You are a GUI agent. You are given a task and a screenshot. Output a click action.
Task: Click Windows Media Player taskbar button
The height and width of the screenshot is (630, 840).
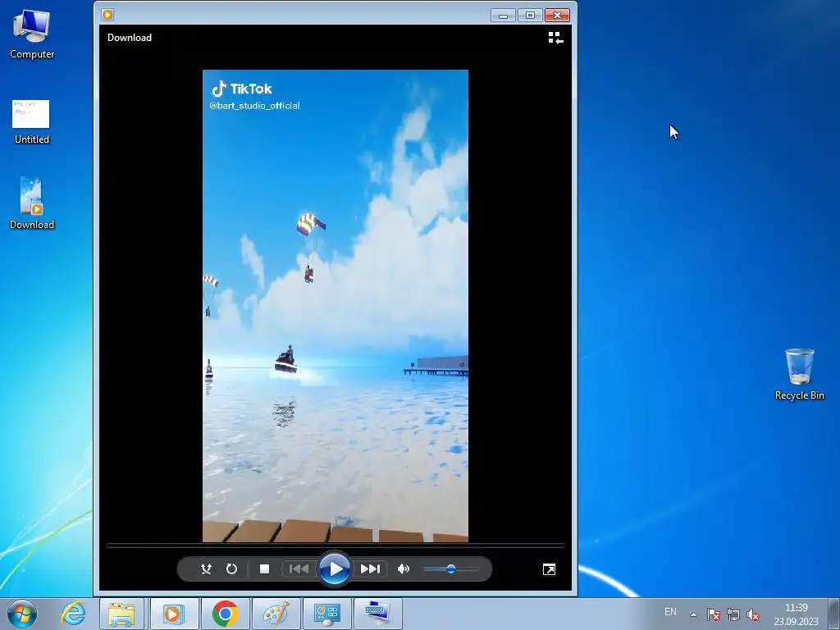click(174, 614)
